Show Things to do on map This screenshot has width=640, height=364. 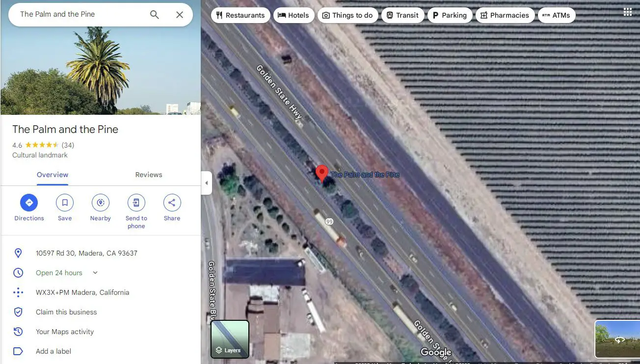click(347, 15)
